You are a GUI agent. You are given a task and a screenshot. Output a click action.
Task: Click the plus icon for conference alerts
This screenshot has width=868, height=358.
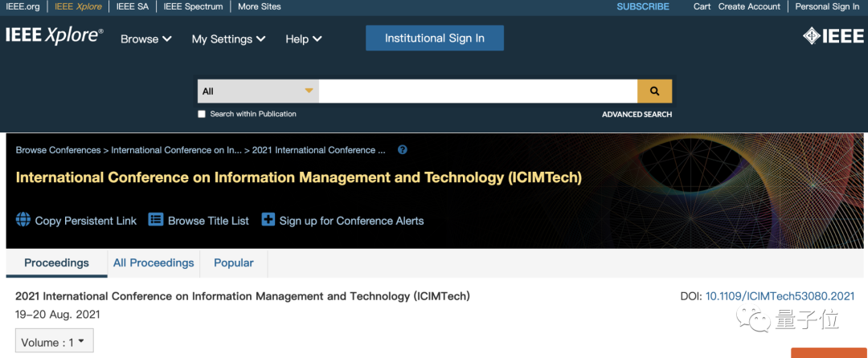click(268, 220)
